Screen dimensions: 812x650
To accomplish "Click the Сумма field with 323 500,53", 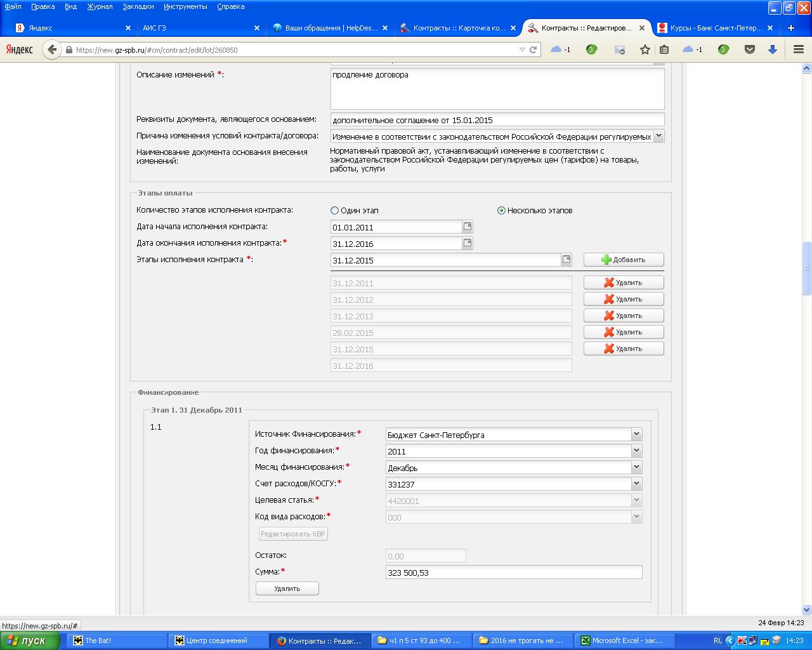I will [x=514, y=572].
